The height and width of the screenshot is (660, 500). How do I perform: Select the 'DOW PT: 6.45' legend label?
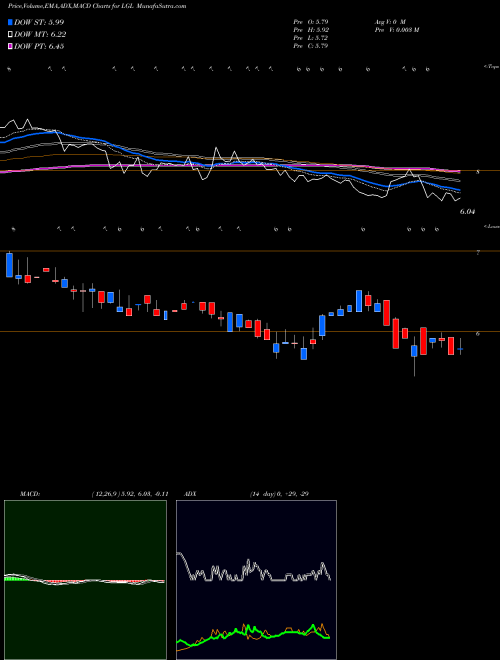[39, 46]
